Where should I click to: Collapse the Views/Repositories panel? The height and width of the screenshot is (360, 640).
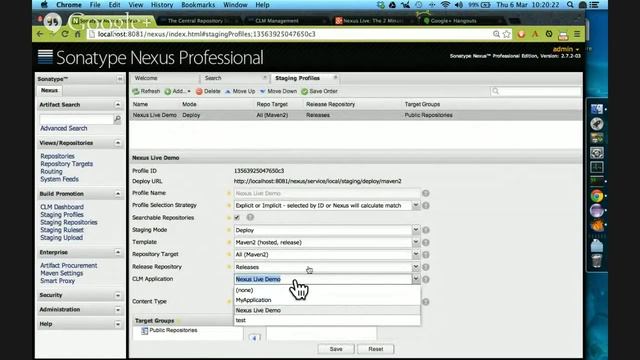tap(118, 143)
